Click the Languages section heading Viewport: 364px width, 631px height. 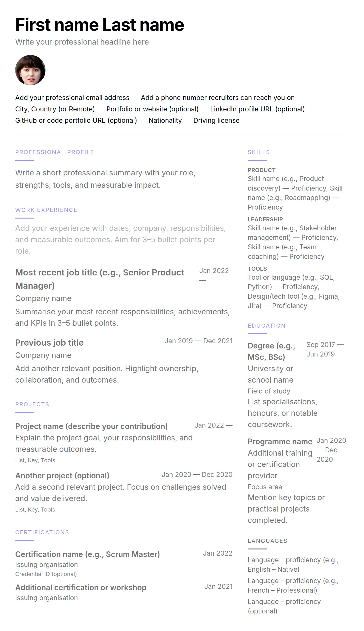[x=267, y=541]
